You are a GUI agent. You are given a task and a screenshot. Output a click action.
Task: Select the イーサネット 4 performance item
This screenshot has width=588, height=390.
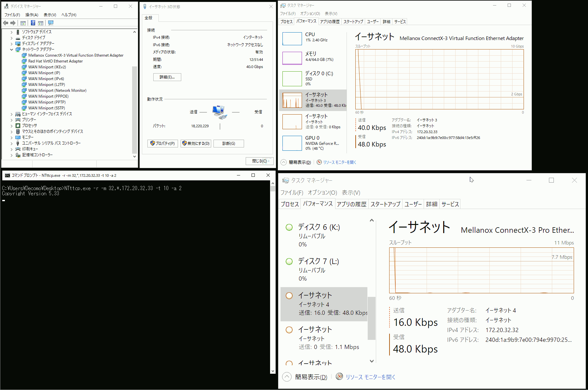point(324,304)
